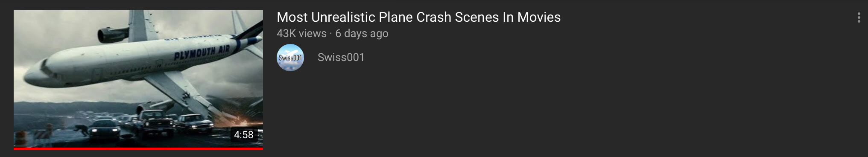Click the 6 days ago upload date
Image resolution: width=868 pixels, height=157 pixels.
[362, 33]
